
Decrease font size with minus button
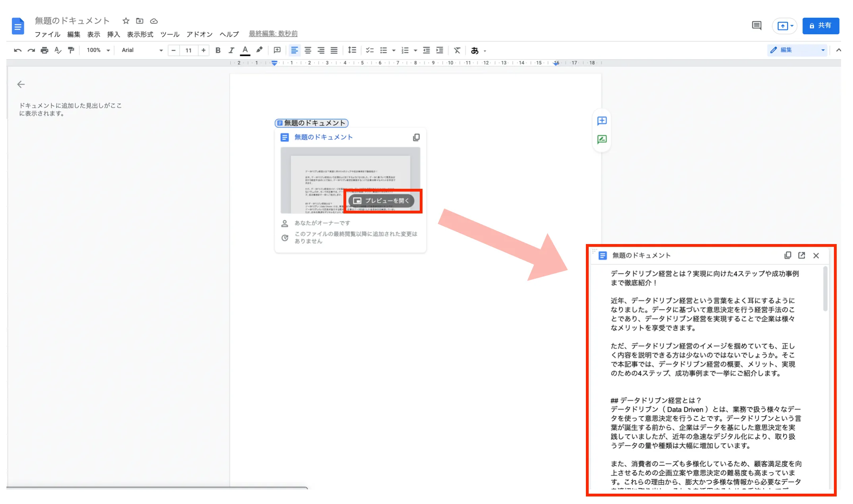click(174, 50)
